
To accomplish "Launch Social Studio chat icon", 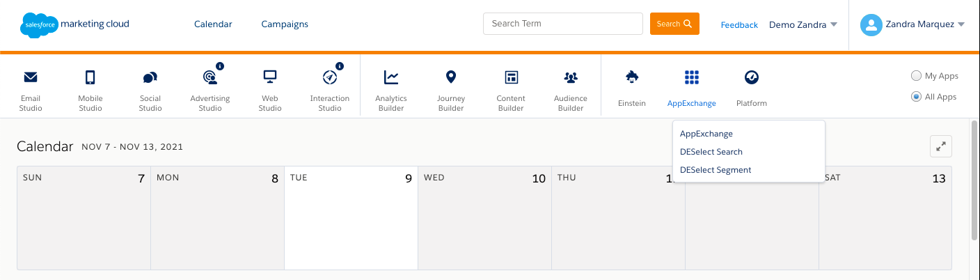I will point(150,77).
